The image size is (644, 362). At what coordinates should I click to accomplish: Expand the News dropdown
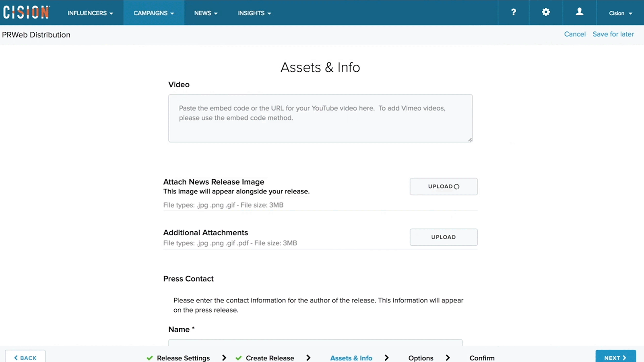[x=206, y=13]
